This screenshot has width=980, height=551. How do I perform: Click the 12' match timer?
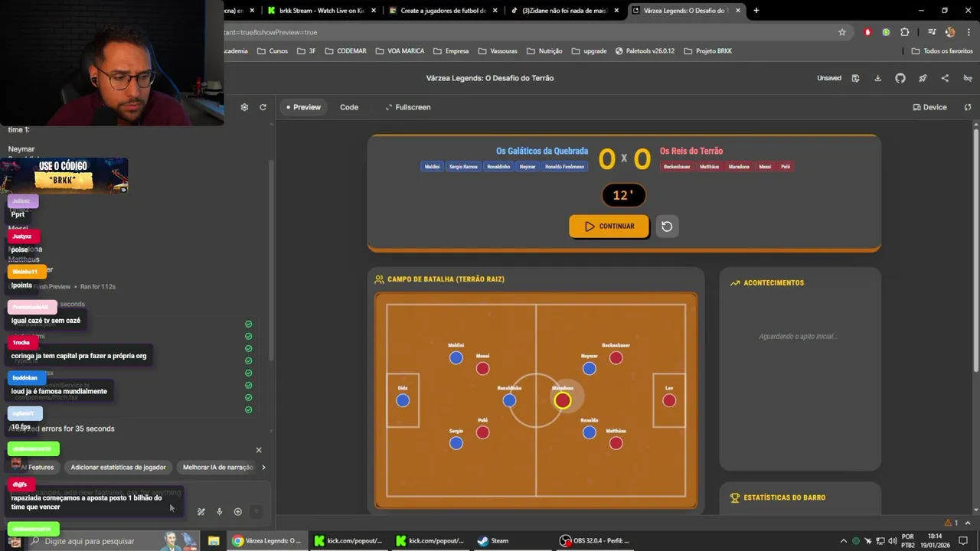[x=623, y=195]
